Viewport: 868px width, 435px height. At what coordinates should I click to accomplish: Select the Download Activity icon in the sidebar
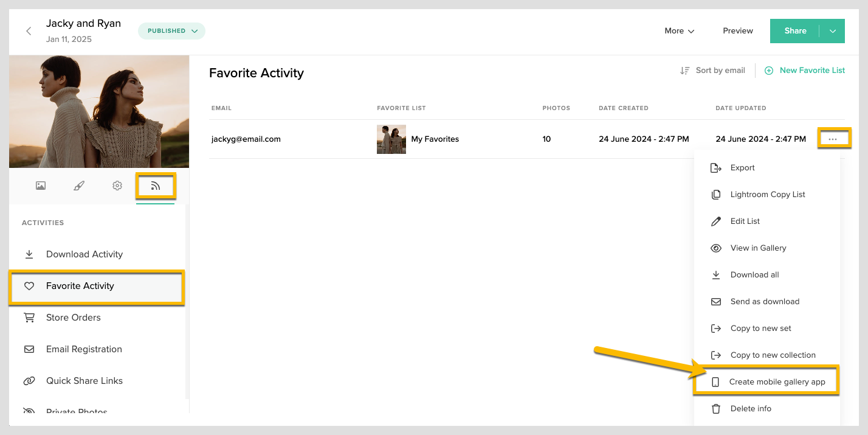[x=29, y=254]
